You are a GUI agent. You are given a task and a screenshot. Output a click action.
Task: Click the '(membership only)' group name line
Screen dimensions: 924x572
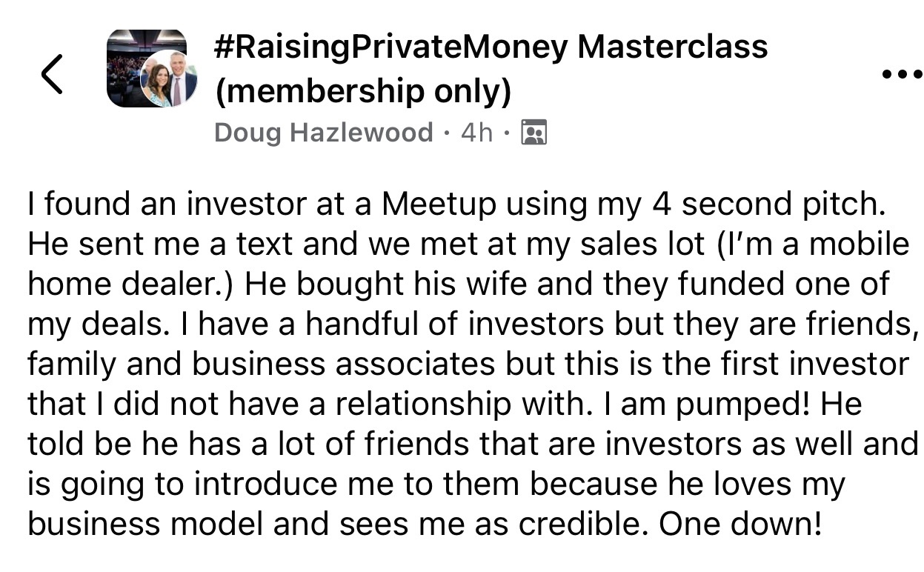click(362, 90)
